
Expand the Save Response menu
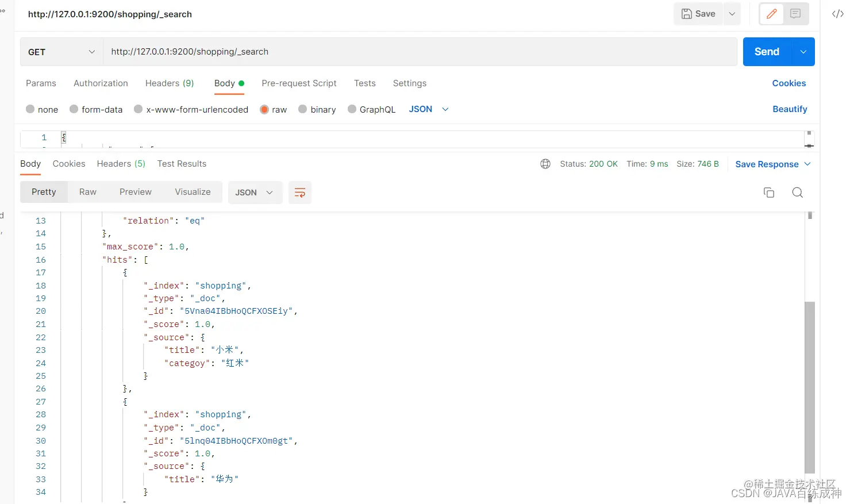pos(773,164)
